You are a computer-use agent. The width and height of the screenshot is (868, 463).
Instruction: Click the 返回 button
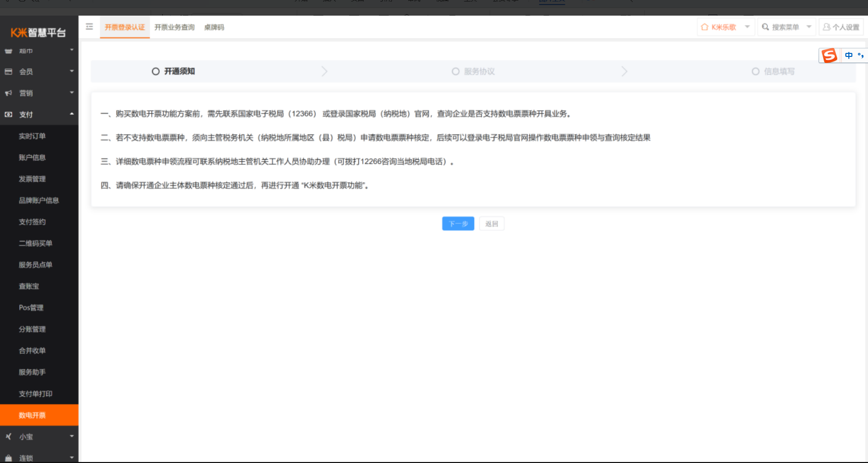(492, 224)
